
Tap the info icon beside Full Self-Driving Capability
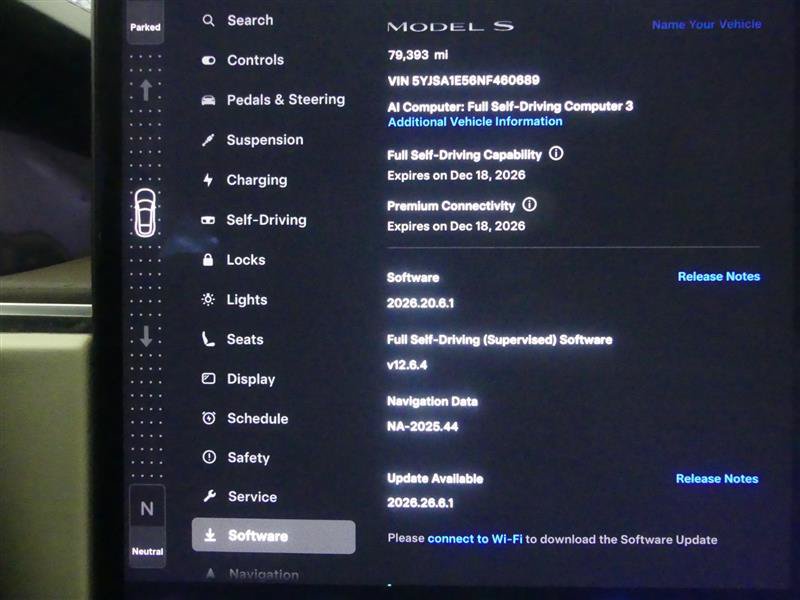pos(556,153)
